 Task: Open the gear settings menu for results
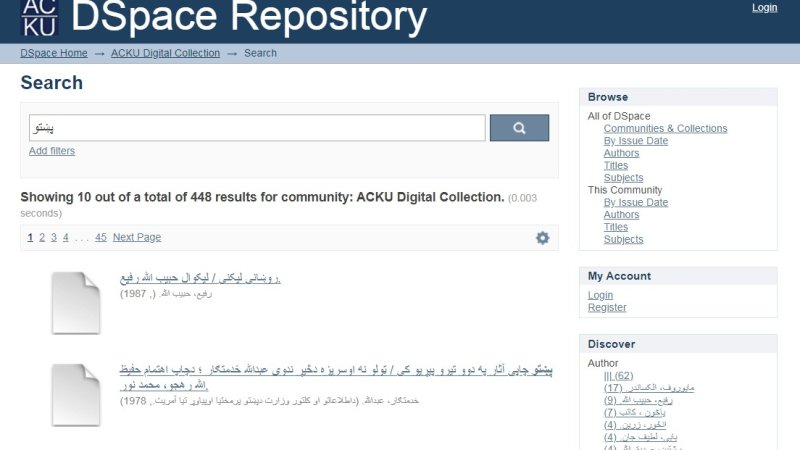pos(542,238)
